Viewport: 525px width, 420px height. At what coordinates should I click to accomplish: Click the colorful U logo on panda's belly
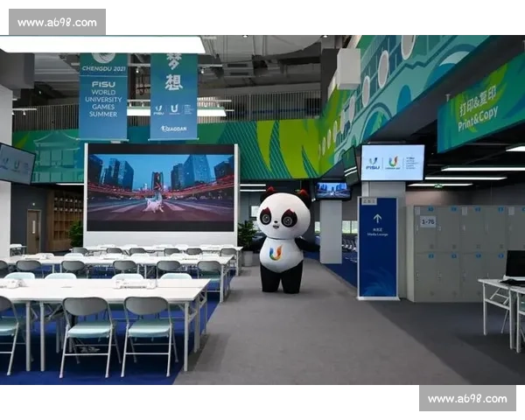pyautogui.click(x=276, y=253)
